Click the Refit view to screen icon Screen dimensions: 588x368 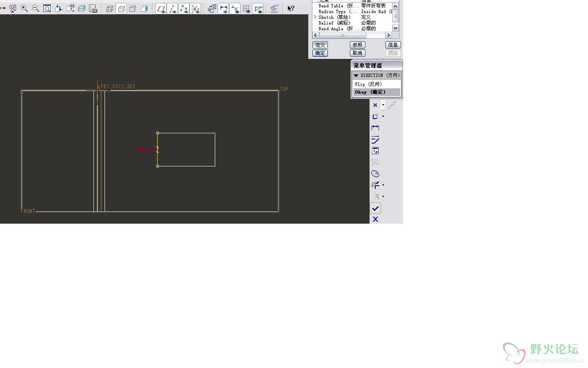[x=47, y=8]
